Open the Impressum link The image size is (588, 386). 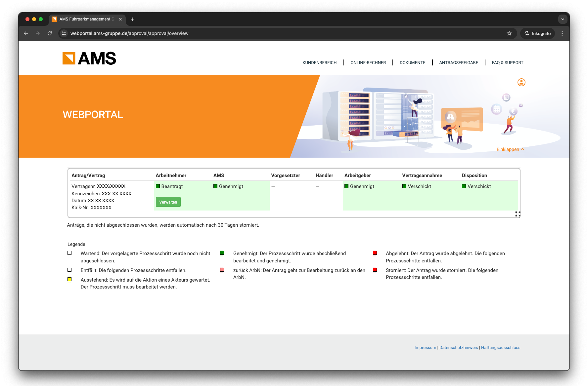[425, 348]
